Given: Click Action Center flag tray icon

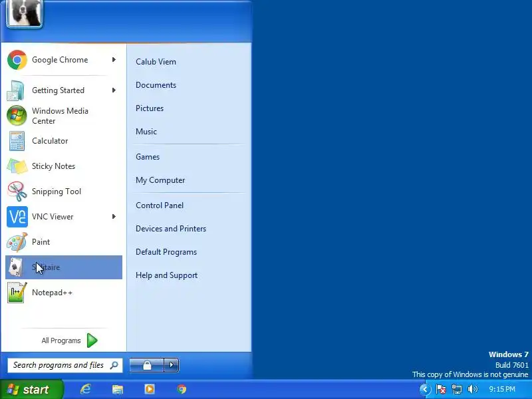Looking at the screenshot, I should [441, 389].
